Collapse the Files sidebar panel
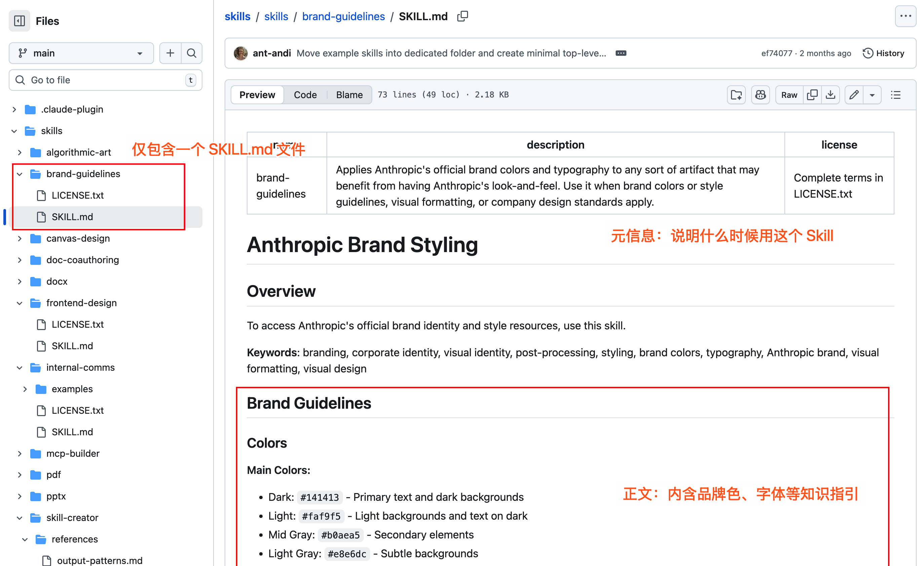The height and width of the screenshot is (566, 924). [x=19, y=21]
